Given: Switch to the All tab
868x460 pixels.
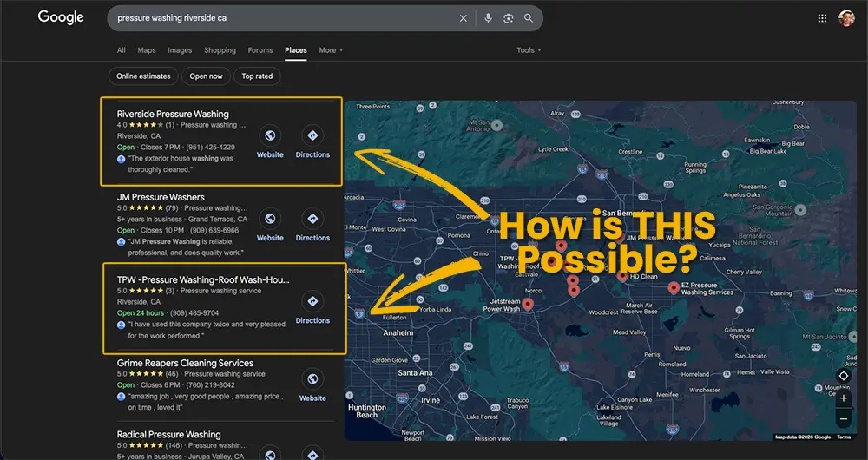Looking at the screenshot, I should tap(122, 50).
